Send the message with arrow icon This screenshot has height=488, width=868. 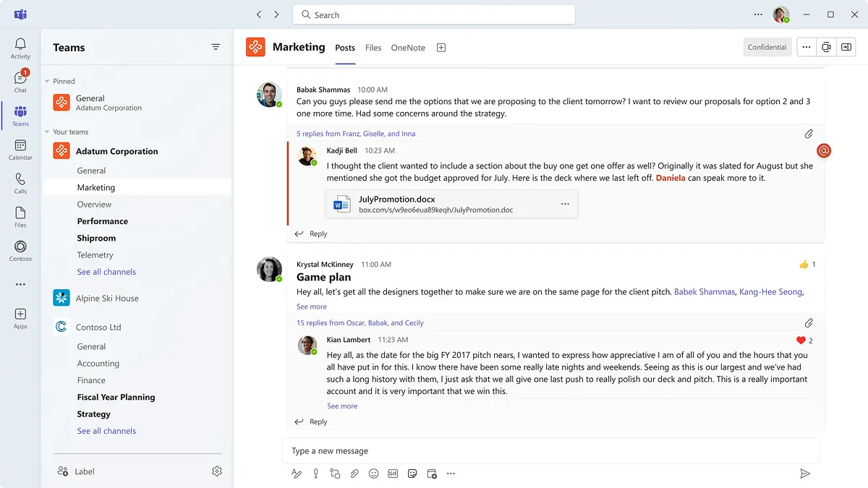point(805,474)
